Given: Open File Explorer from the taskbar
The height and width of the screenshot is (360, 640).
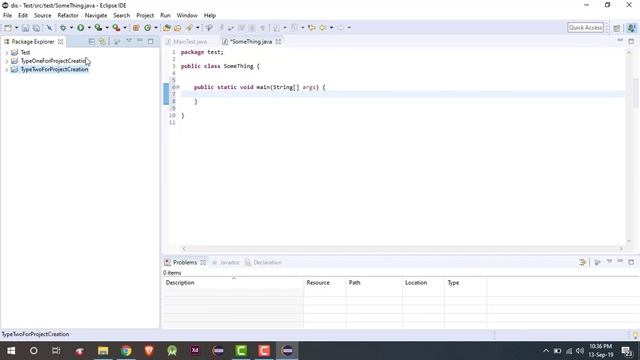Looking at the screenshot, I should [x=103, y=351].
